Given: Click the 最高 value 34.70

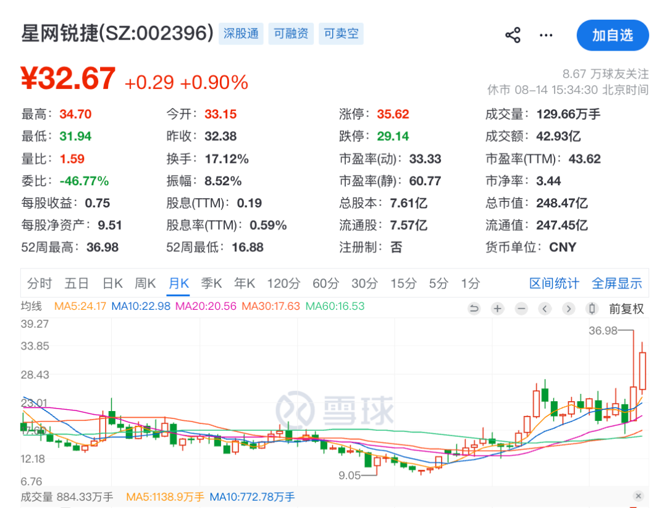Looking at the screenshot, I should tap(75, 114).
